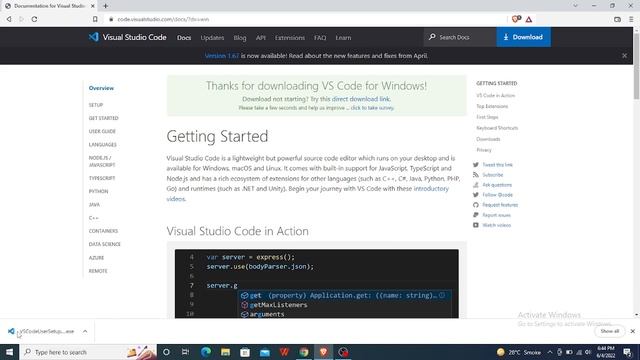640x360 pixels.
Task: Open a new browser tab
Action: tap(105, 6)
